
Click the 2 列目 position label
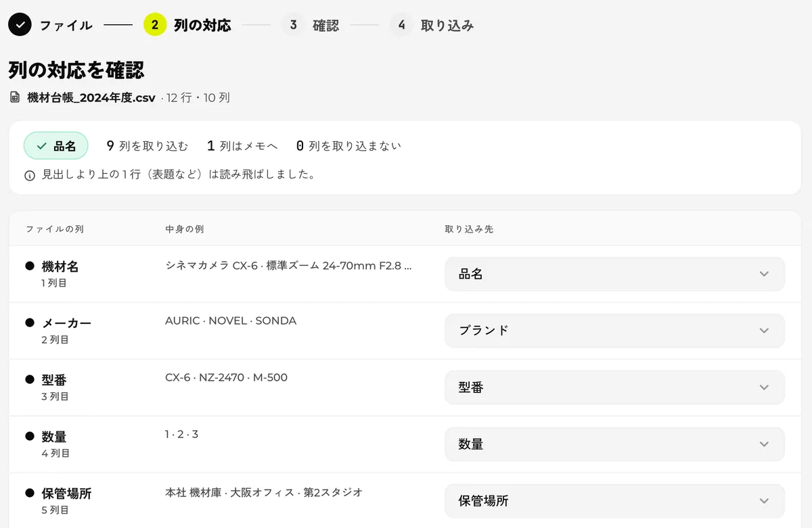(55, 339)
